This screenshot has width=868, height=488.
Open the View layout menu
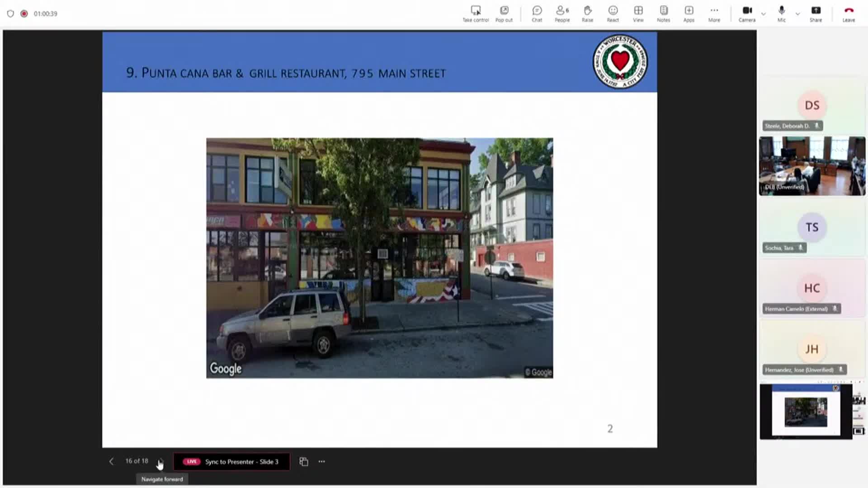pyautogui.click(x=638, y=13)
